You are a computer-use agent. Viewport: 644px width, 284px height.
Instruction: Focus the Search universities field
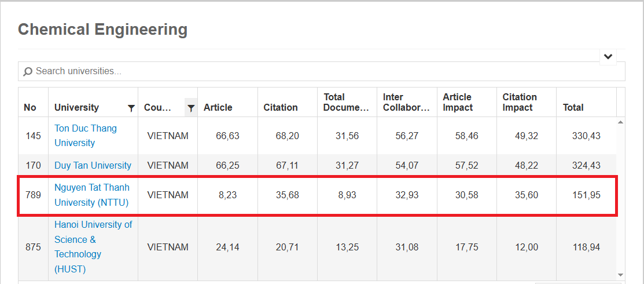[322, 71]
